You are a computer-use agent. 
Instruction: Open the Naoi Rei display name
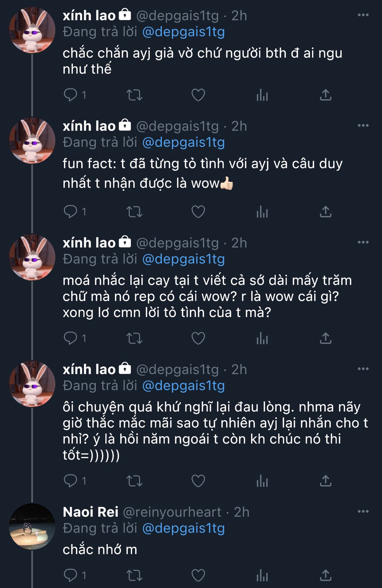pos(90,512)
